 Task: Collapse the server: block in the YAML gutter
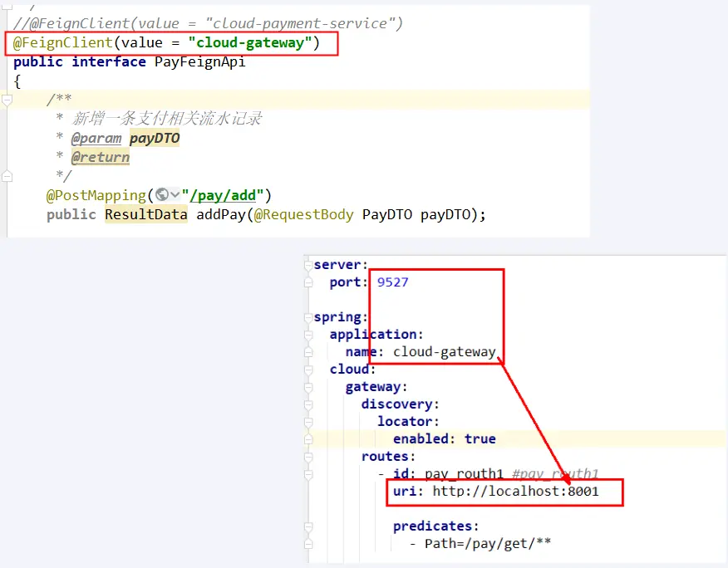pyautogui.click(x=308, y=266)
